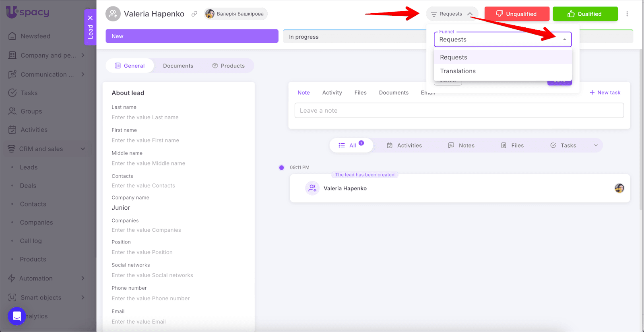
Task: Switch to the Documents tab
Action: [178, 66]
